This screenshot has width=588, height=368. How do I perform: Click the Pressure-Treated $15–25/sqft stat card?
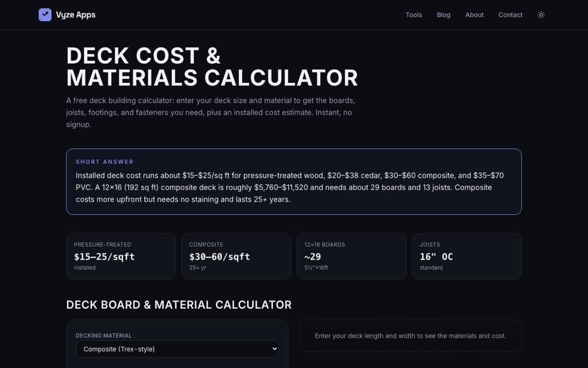click(121, 256)
